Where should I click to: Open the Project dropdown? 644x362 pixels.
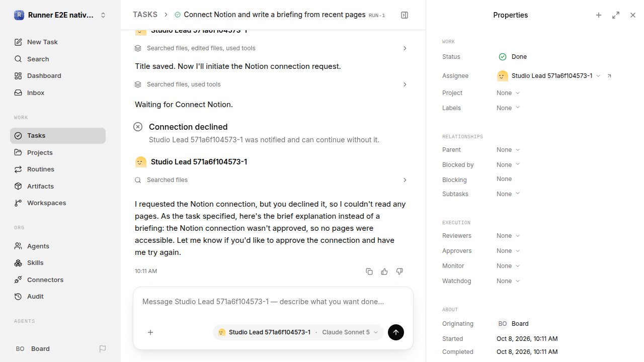tap(508, 93)
